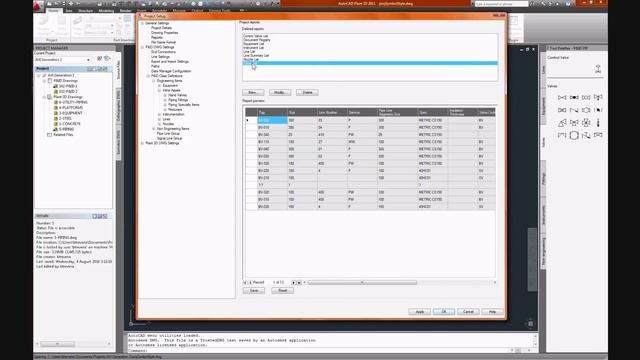Click the Line Number column header
The width and height of the screenshot is (640, 360).
click(x=332, y=112)
